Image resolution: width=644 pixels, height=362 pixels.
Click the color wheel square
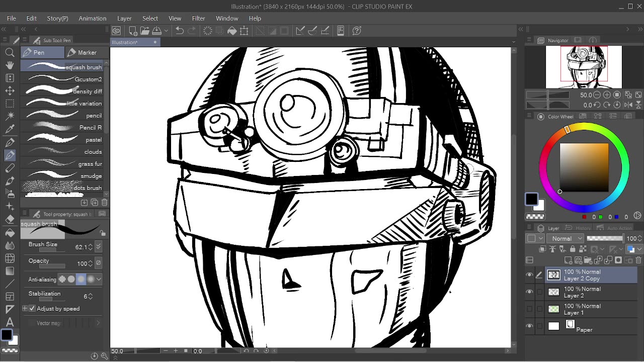click(x=584, y=167)
